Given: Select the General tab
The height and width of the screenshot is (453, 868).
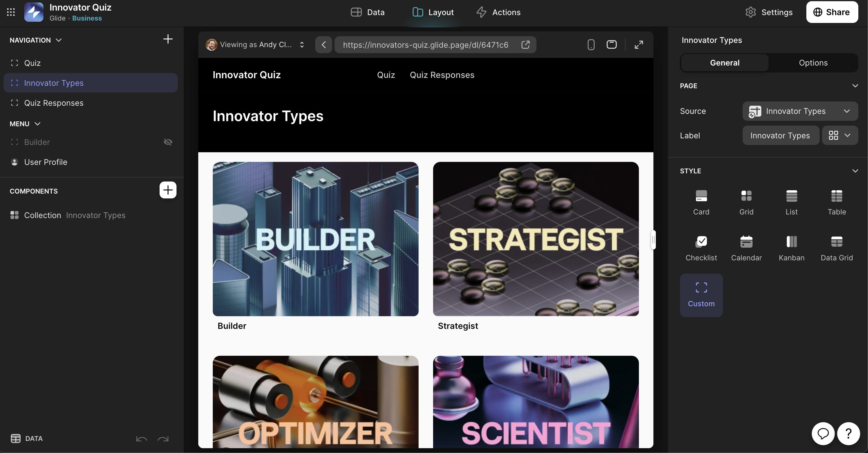Looking at the screenshot, I should 724,63.
